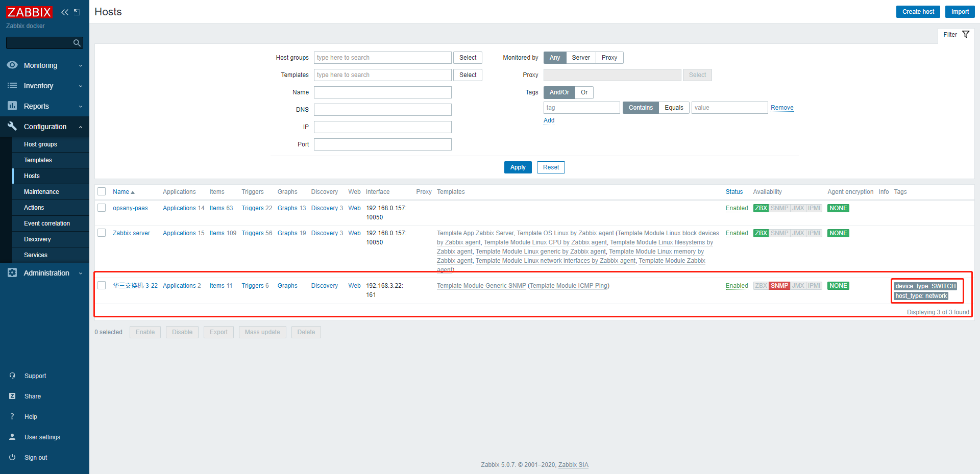Click the Create host button

pyautogui.click(x=918, y=12)
